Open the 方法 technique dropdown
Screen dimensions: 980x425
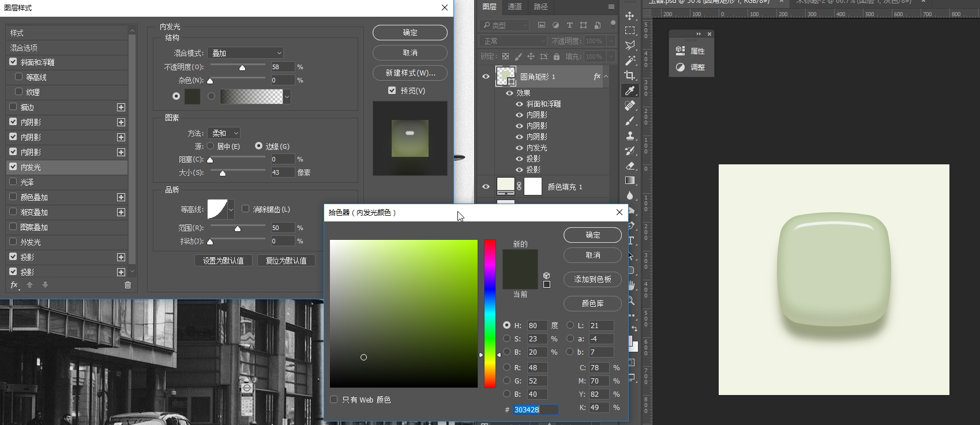[224, 133]
